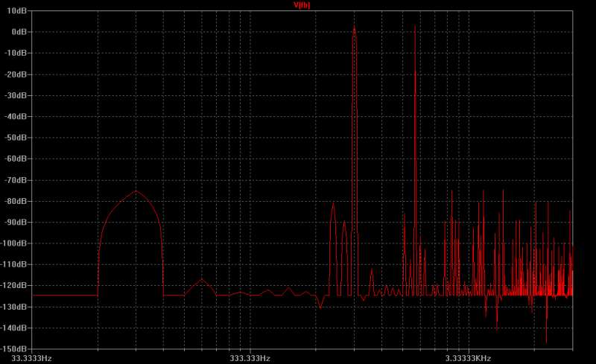Click the 0dB vertical axis label
The width and height of the screenshot is (596, 364).
[19, 32]
